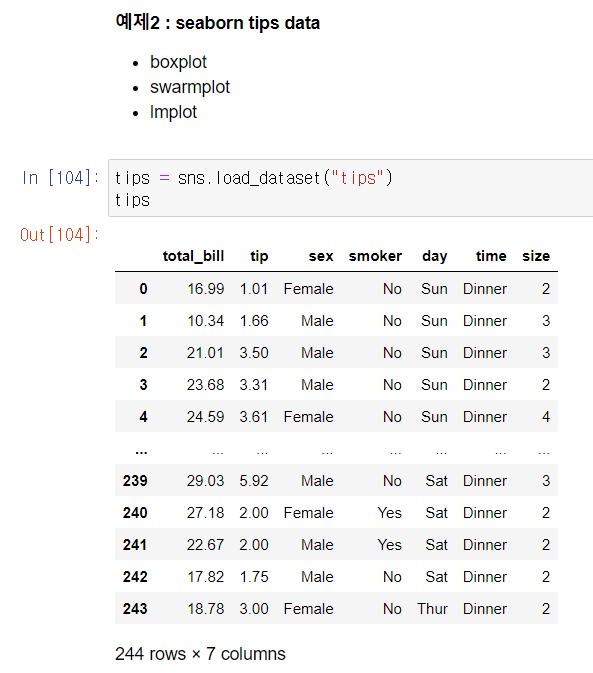
Task: Click the total_bill value 16.99
Action: pyautogui.click(x=206, y=289)
